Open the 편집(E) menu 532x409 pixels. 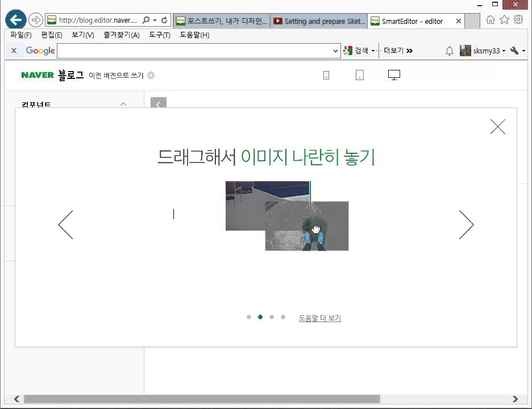click(52, 35)
